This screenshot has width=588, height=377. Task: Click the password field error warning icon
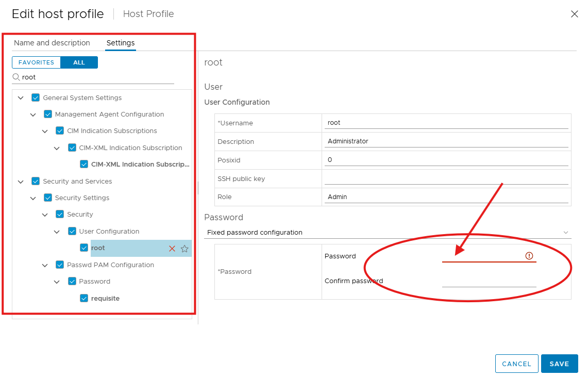point(529,256)
